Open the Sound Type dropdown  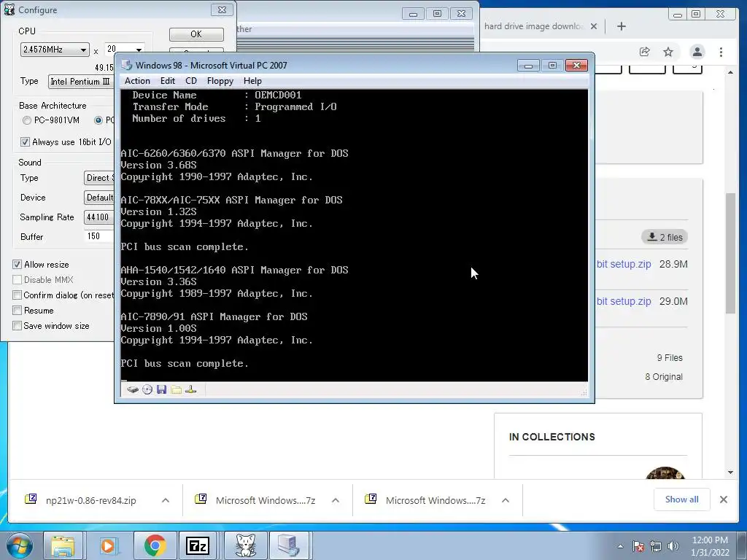tap(99, 178)
